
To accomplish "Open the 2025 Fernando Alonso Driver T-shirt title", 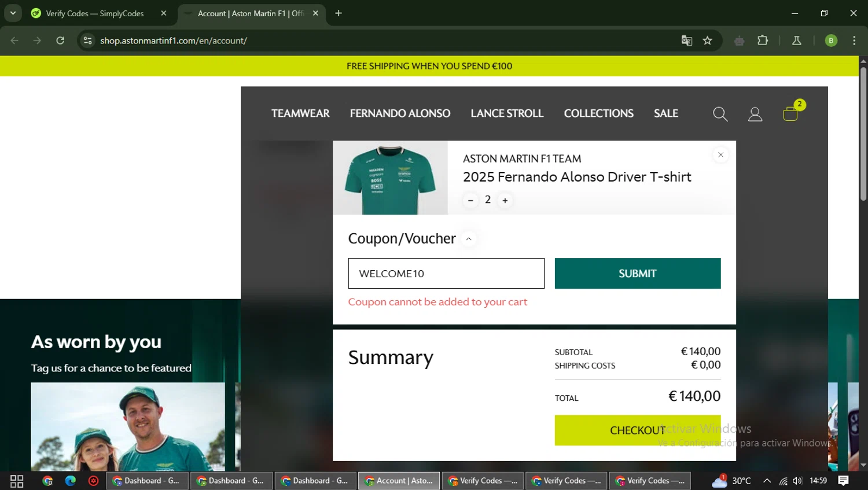I will click(577, 177).
